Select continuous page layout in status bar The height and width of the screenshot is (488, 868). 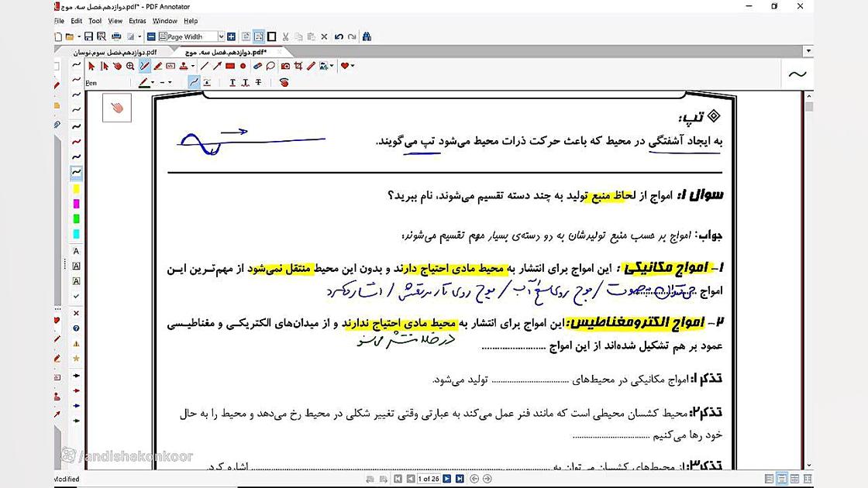pyautogui.click(x=782, y=479)
